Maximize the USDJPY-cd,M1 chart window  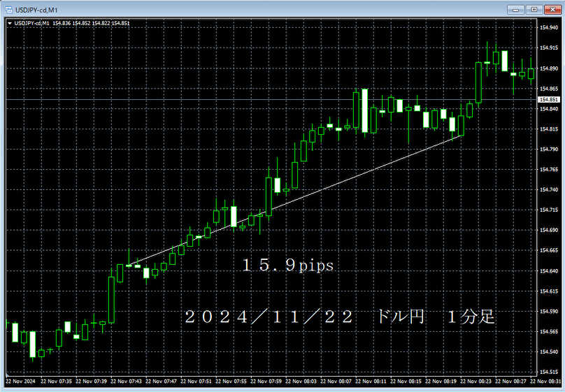click(534, 10)
